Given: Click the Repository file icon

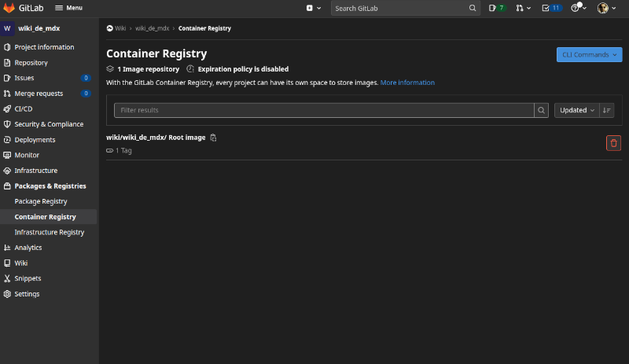Looking at the screenshot, I should [x=7, y=63].
